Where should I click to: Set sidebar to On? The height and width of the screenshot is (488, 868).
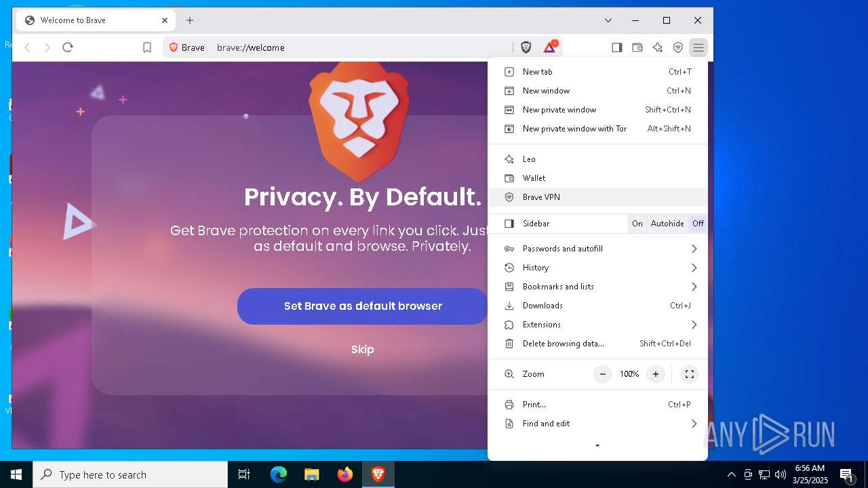637,224
